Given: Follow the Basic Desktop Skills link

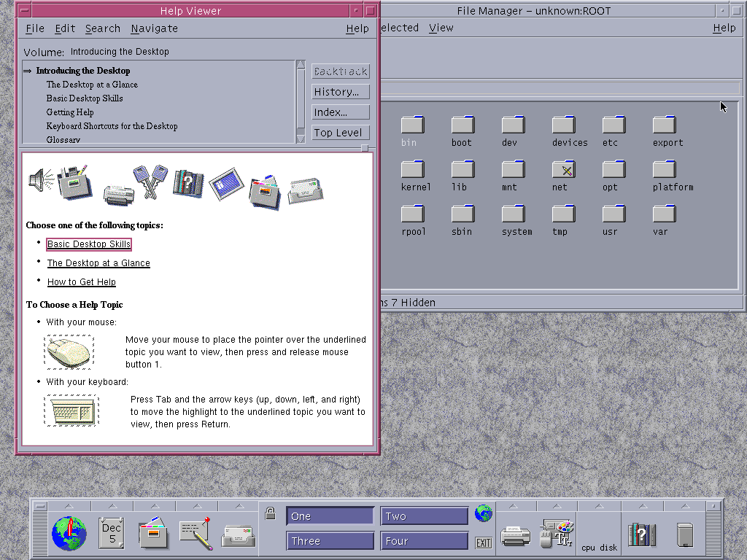Looking at the screenshot, I should pos(88,244).
